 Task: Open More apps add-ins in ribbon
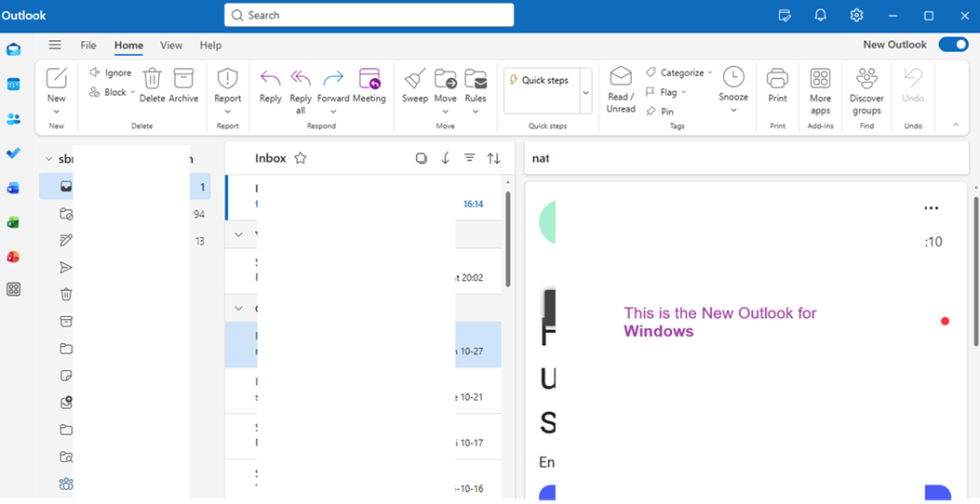820,92
